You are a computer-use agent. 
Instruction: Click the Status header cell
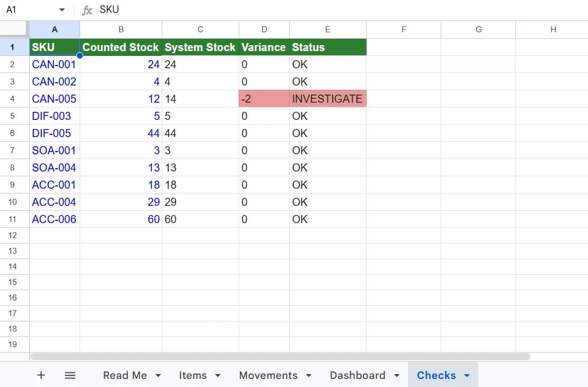pos(328,47)
